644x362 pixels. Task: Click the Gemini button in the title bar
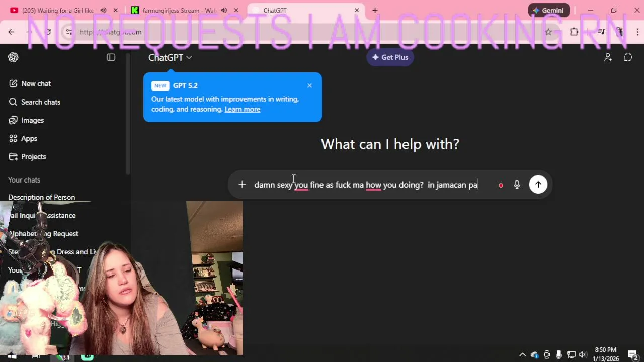pos(548,10)
